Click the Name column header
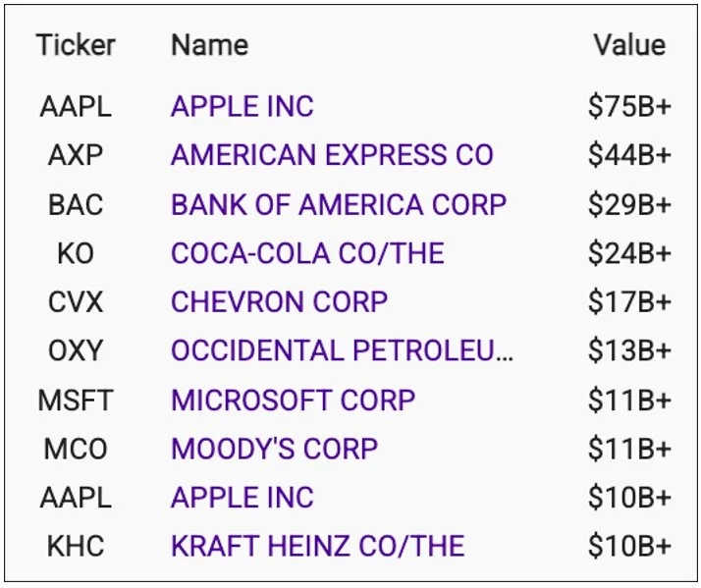The image size is (701, 588). [x=210, y=45]
